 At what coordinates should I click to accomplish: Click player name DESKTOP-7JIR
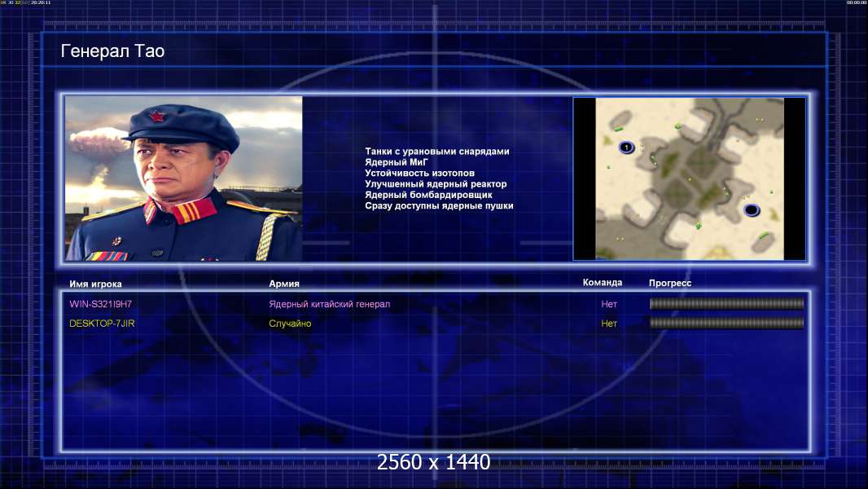[102, 324]
